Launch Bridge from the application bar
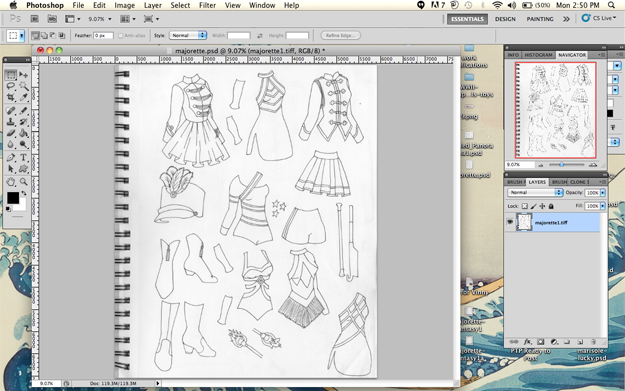 35,19
